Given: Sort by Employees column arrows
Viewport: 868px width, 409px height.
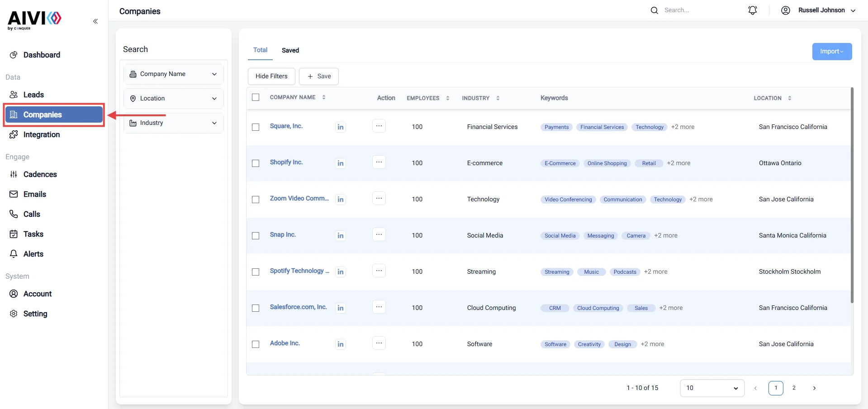Looking at the screenshot, I should [x=448, y=98].
